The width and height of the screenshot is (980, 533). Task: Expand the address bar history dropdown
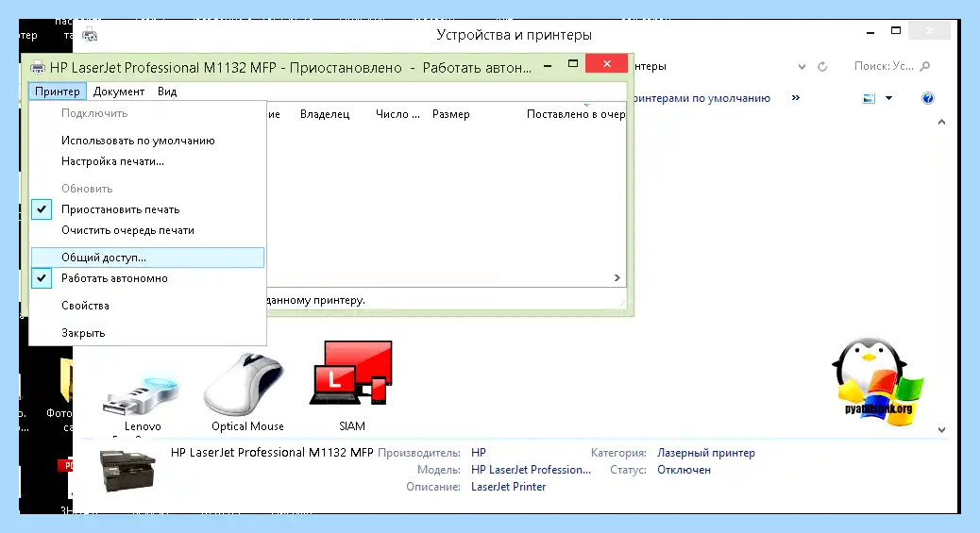[x=802, y=66]
